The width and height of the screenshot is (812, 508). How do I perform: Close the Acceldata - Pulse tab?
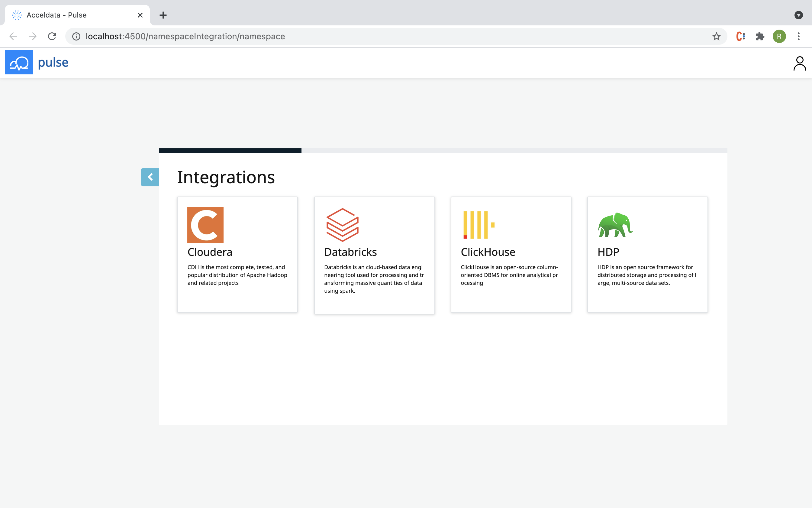[x=140, y=15]
